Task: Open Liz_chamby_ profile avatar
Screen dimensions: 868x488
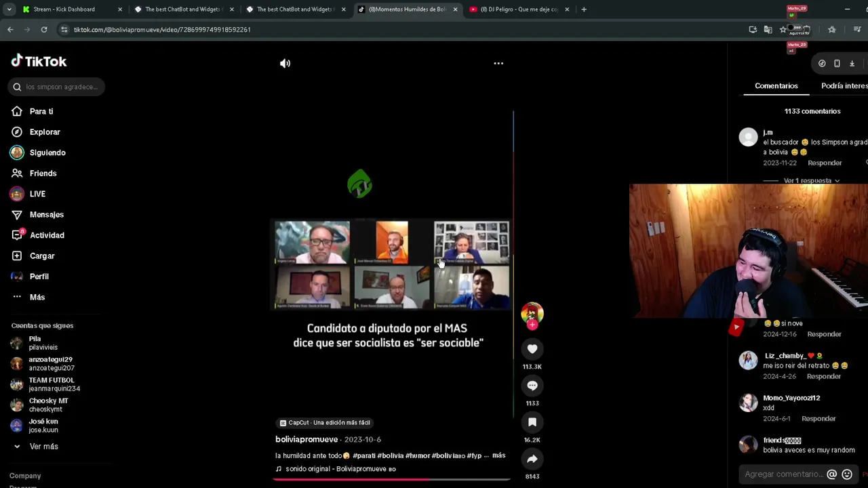Action: (x=748, y=361)
